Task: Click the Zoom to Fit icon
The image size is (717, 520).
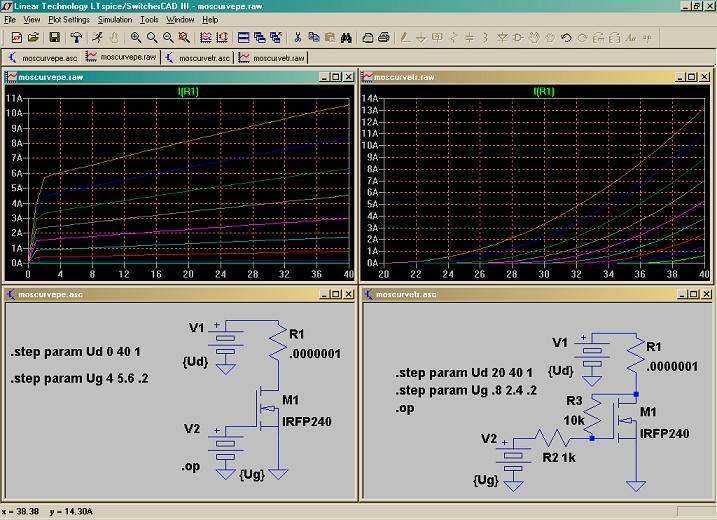Action: (184, 38)
